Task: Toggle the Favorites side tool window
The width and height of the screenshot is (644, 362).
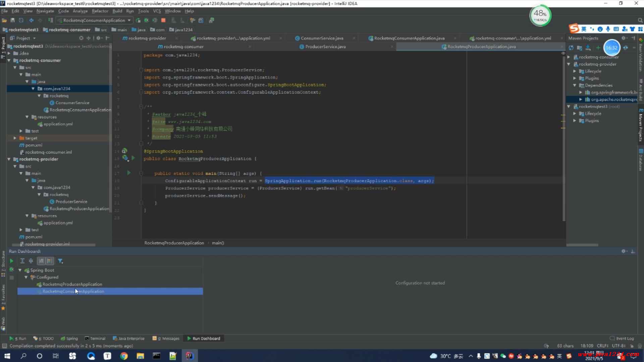Action: (x=3, y=297)
